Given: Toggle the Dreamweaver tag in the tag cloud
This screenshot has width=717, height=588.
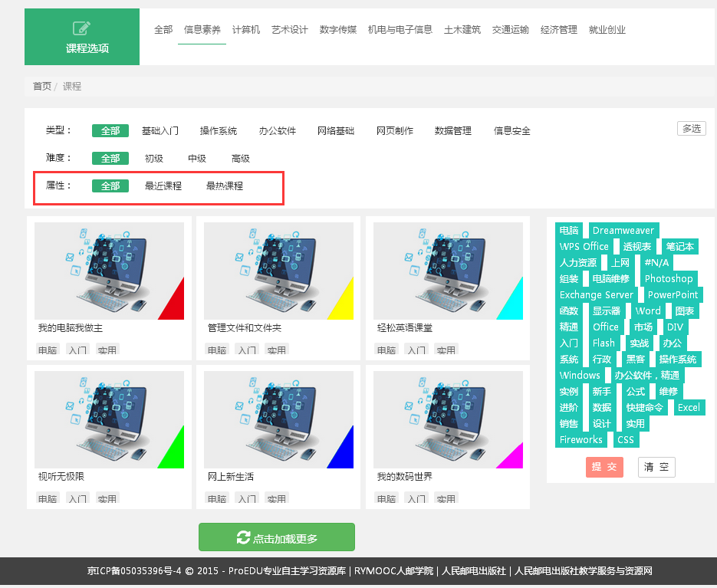Looking at the screenshot, I should coord(623,230).
